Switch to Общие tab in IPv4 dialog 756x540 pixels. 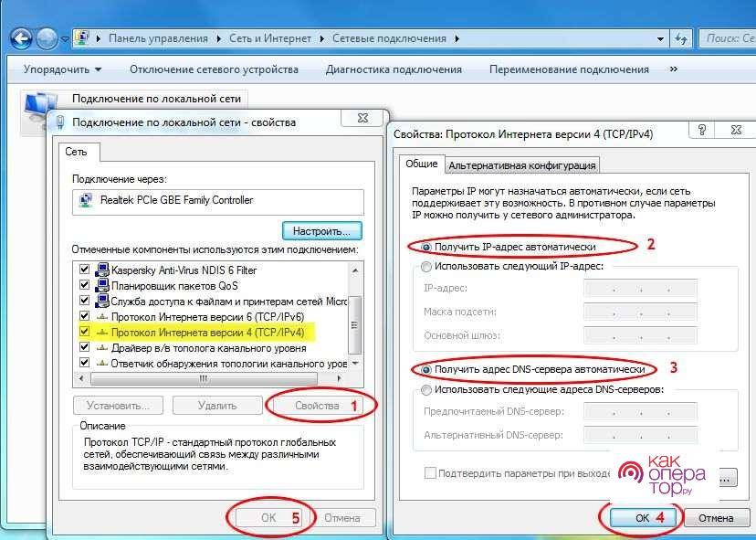tap(422, 164)
